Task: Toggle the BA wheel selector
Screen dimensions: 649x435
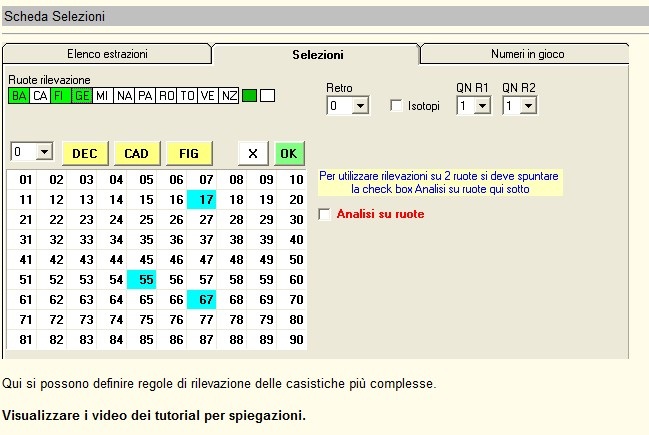Action: pos(19,96)
